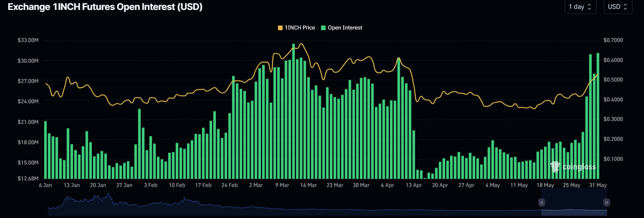Click the green Open Interest legend swatch
Viewport: 644px width, 218px height.
(323, 28)
